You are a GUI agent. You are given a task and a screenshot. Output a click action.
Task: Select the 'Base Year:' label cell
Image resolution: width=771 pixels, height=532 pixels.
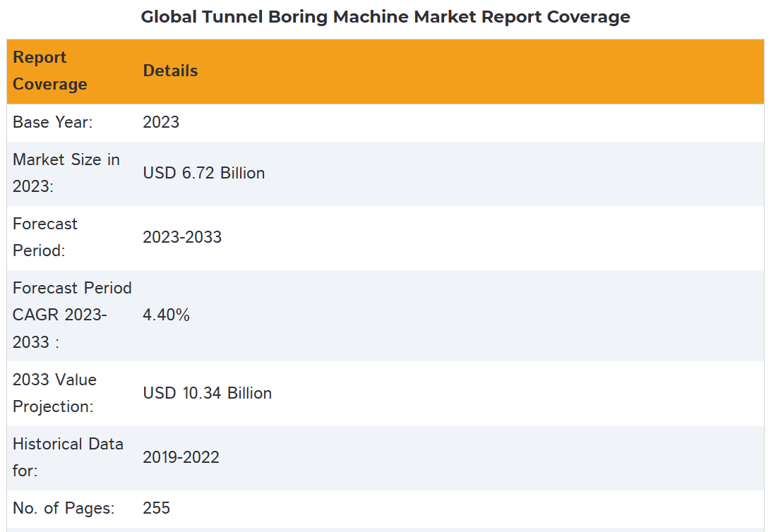point(53,122)
